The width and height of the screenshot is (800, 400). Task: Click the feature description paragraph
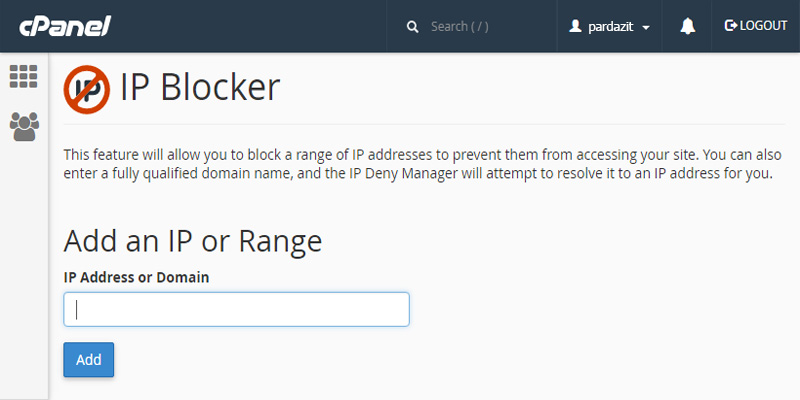click(x=420, y=165)
